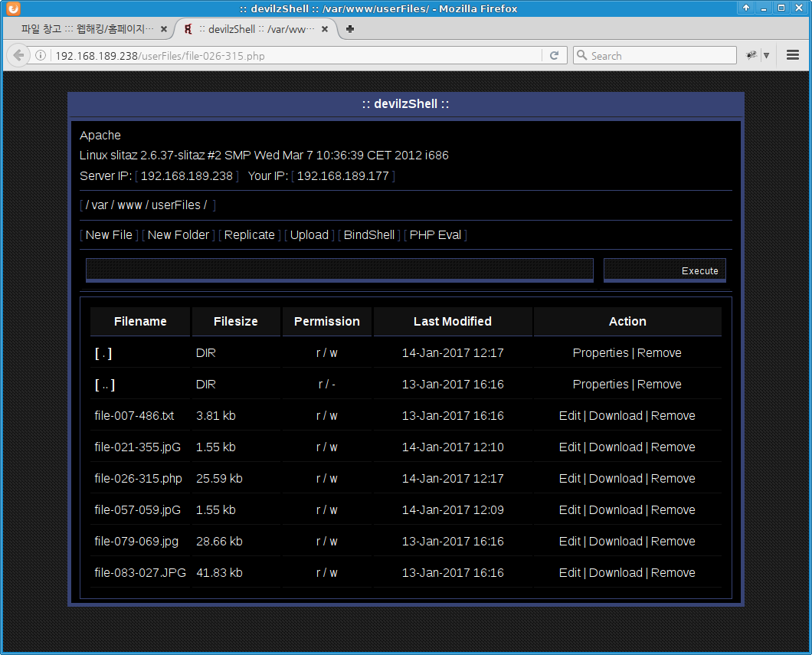The width and height of the screenshot is (812, 655).
Task: Open Properties for [ . ] directory
Action: pyautogui.click(x=601, y=353)
